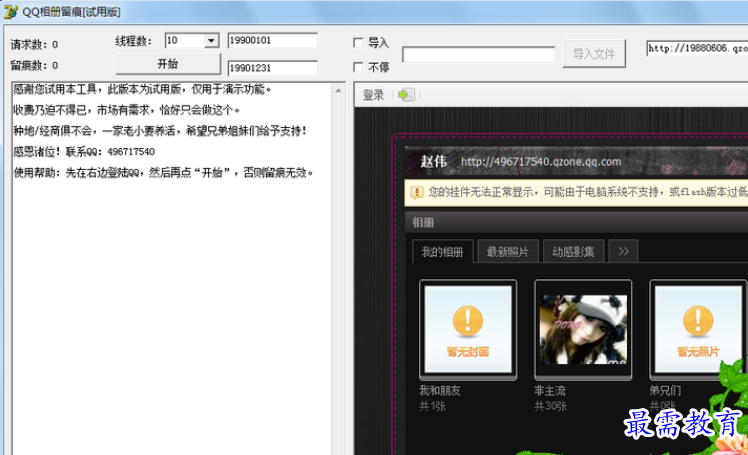Click the 登录 toolbar label

[x=373, y=95]
